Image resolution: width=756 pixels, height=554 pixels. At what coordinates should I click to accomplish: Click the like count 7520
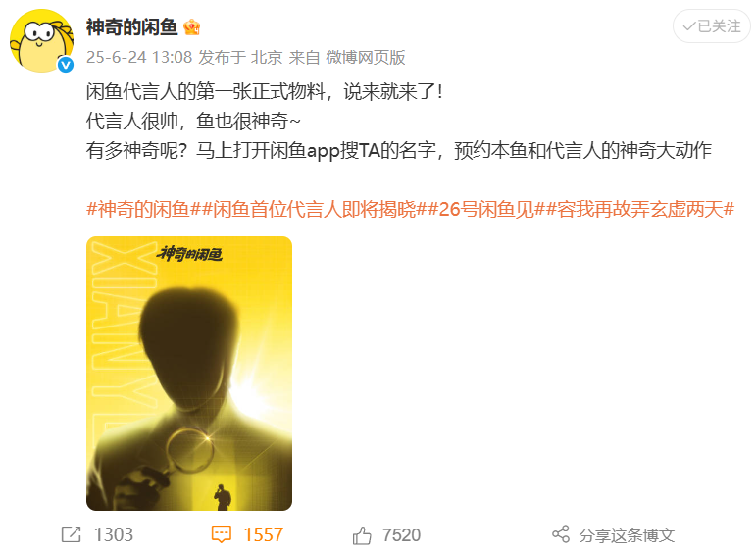402,535
